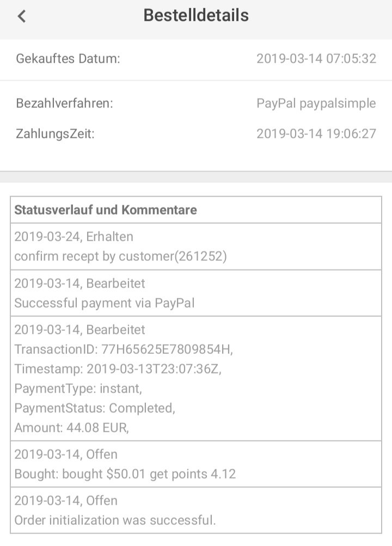392x546 pixels.
Task: Select the Amount 44.08 EUR line
Action: pyautogui.click(x=71, y=428)
